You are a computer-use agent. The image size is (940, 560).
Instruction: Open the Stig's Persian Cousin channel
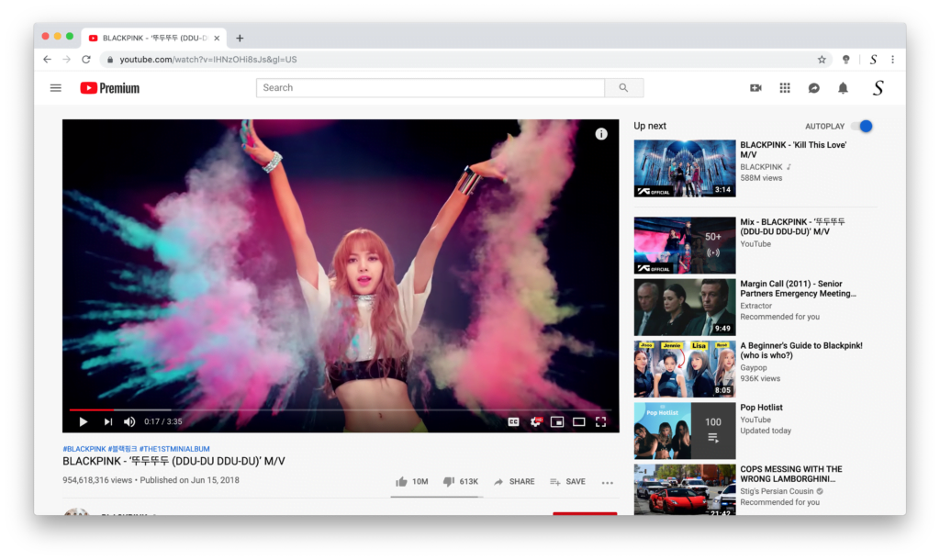point(777,491)
